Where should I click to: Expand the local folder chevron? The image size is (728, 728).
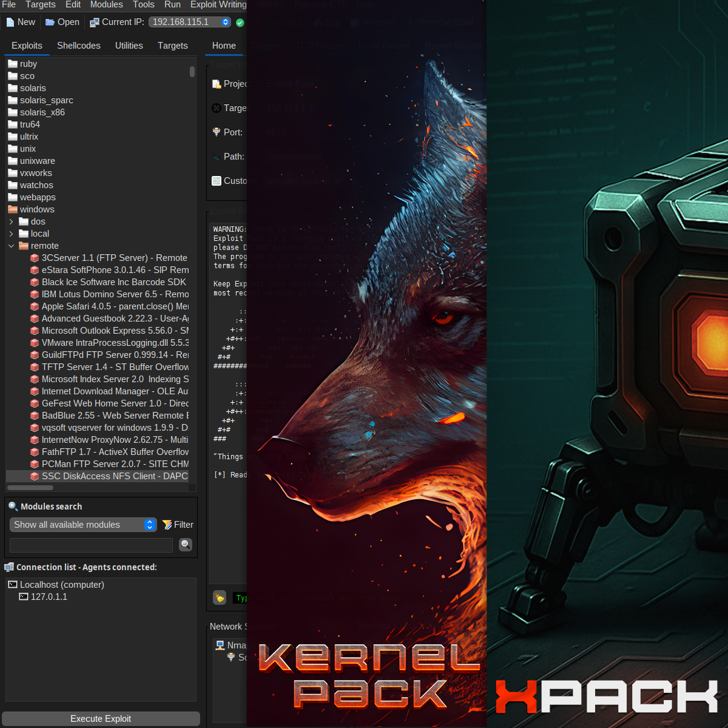click(x=11, y=234)
